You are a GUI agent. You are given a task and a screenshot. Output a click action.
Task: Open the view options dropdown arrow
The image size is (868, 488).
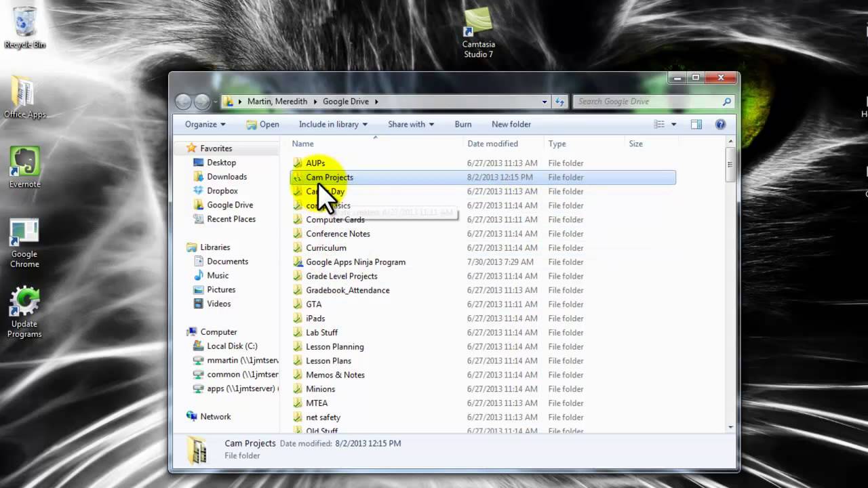click(x=673, y=125)
